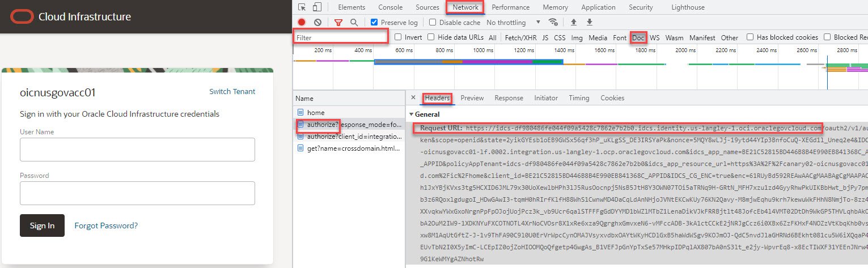Open the Lighthouse tab
The width and height of the screenshot is (868, 268).
688,7
